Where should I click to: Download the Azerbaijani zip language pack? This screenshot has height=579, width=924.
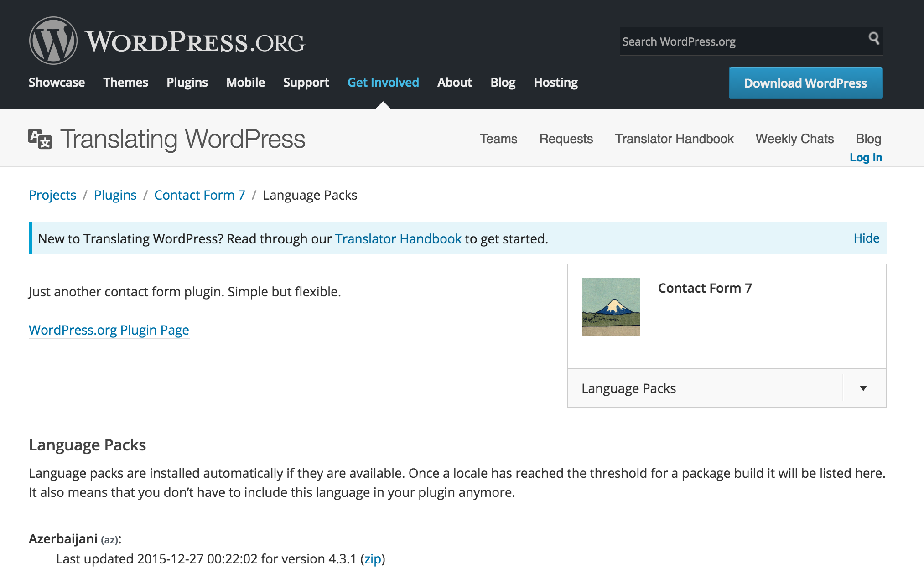coord(373,559)
